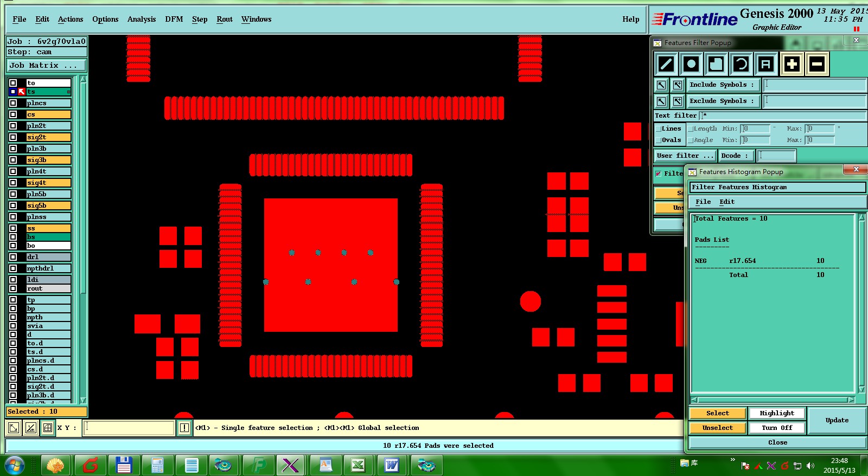Click the Highlight button in the histogram
Screen dimensions: 868x476
click(x=777, y=413)
